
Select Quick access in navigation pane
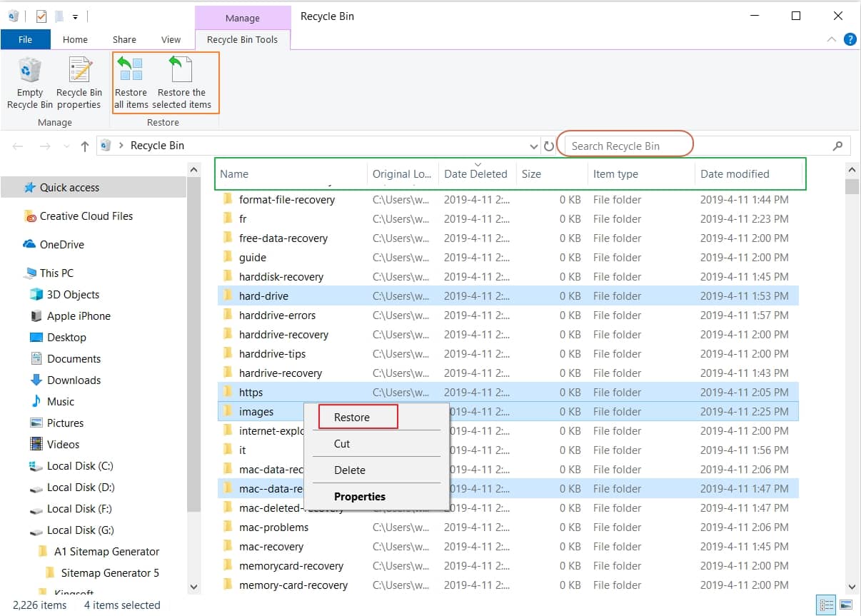(69, 187)
